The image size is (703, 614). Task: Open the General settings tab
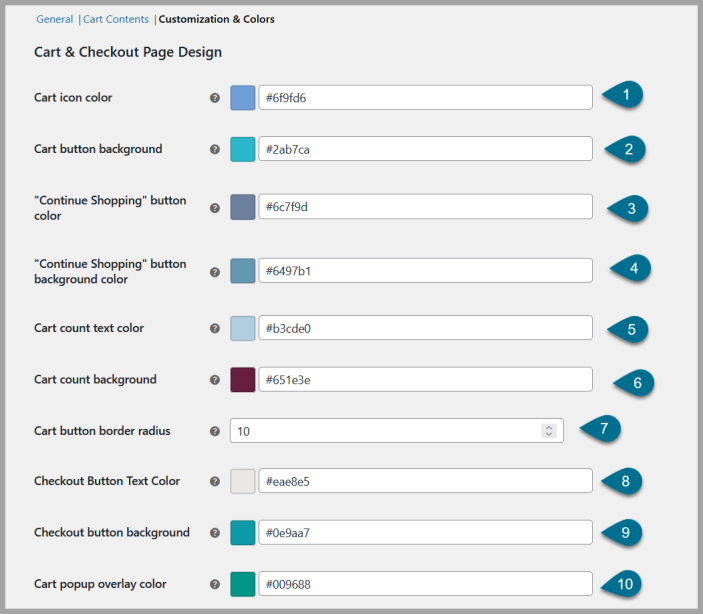coord(55,19)
